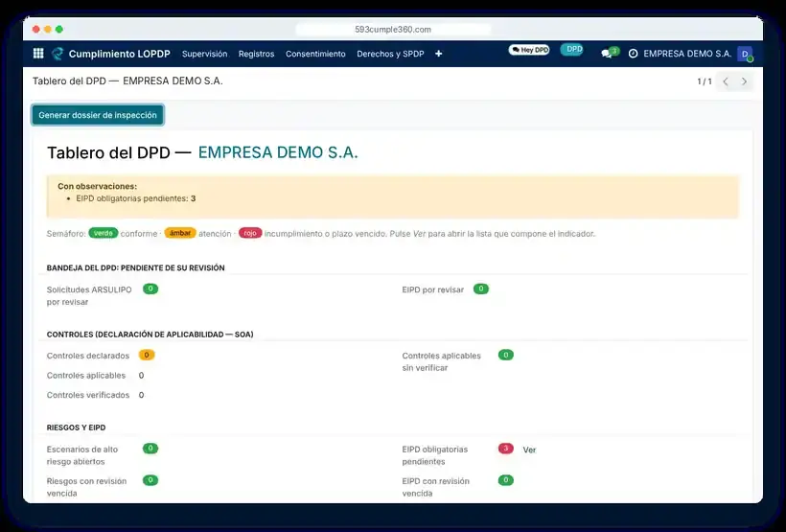
Task: Click the amber Controles declarados badge
Action: coord(147,355)
